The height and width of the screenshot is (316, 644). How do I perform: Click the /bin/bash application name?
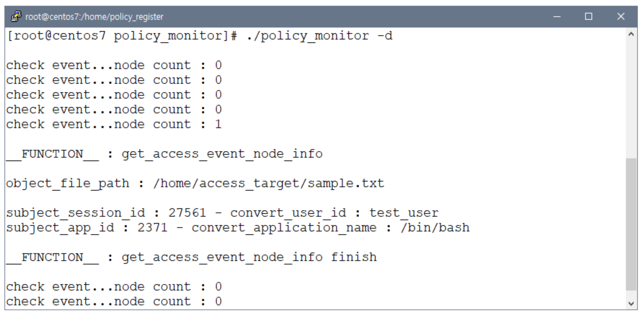435,228
